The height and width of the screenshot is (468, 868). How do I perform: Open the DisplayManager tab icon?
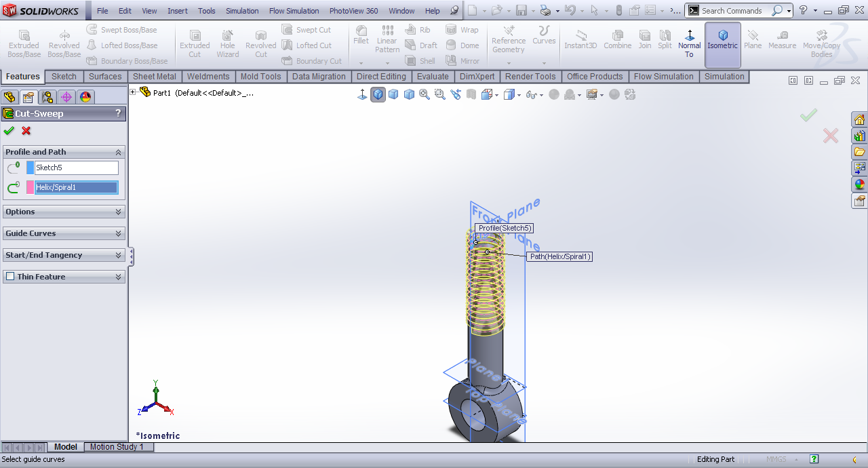85,97
